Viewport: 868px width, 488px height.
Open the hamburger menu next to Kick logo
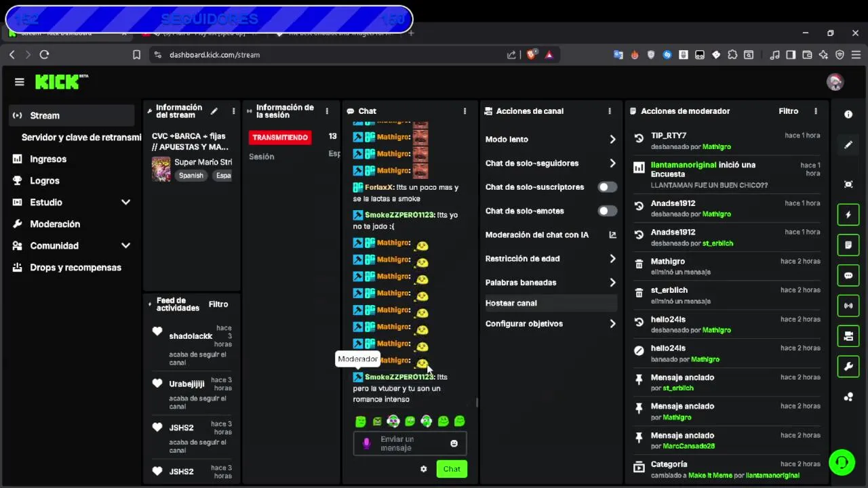[x=19, y=82]
